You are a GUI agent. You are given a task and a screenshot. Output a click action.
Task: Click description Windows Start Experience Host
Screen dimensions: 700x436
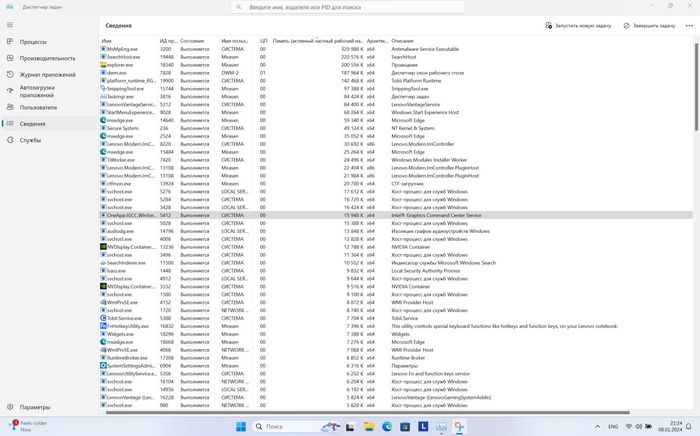[x=425, y=112]
